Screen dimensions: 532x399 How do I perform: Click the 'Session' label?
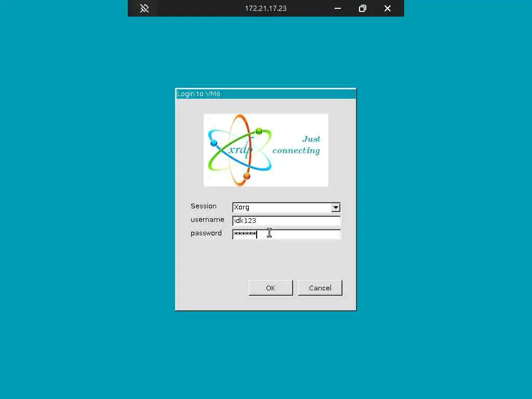click(x=204, y=206)
